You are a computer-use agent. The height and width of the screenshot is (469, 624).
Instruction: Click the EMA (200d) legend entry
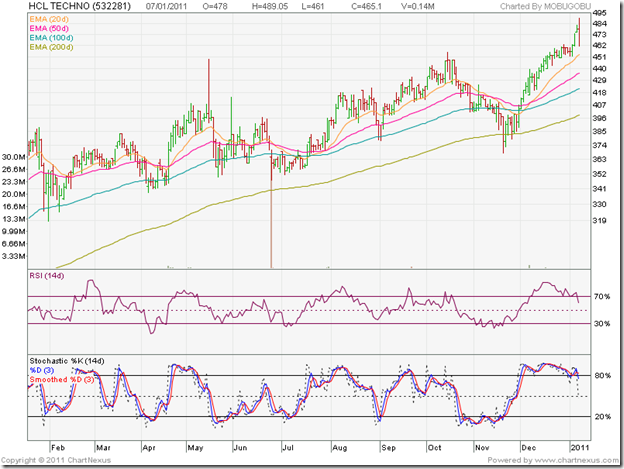click(x=52, y=46)
